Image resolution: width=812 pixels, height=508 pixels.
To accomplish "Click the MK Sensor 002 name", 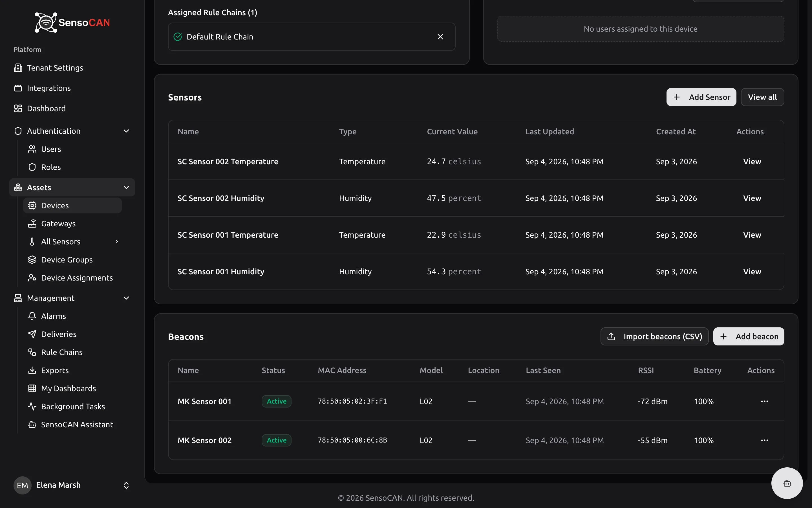I will click(204, 440).
